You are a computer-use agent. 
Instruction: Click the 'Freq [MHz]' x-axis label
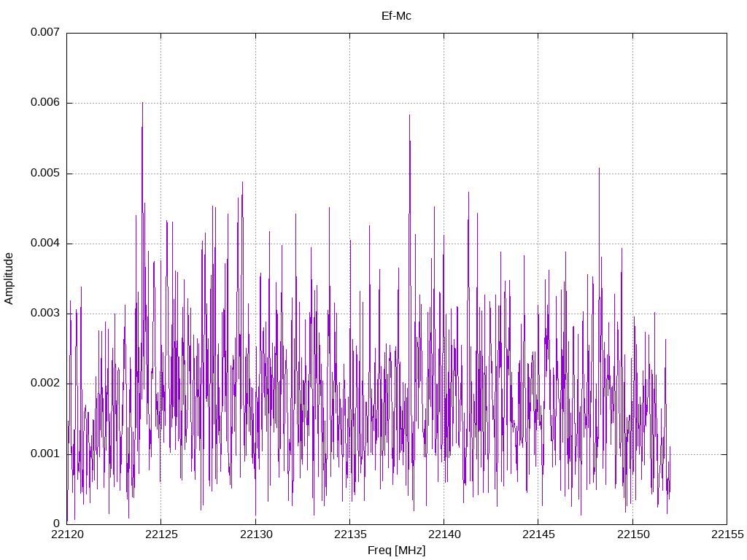click(x=396, y=551)
